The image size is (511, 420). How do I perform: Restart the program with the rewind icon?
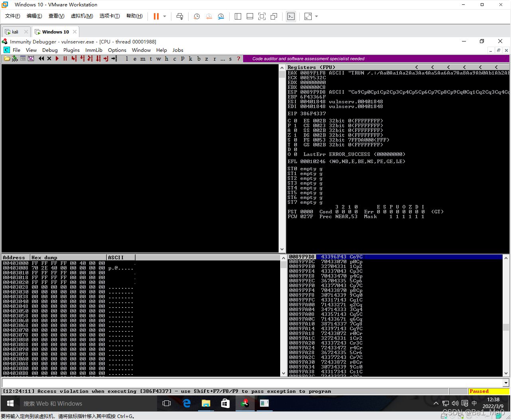[x=41, y=59]
